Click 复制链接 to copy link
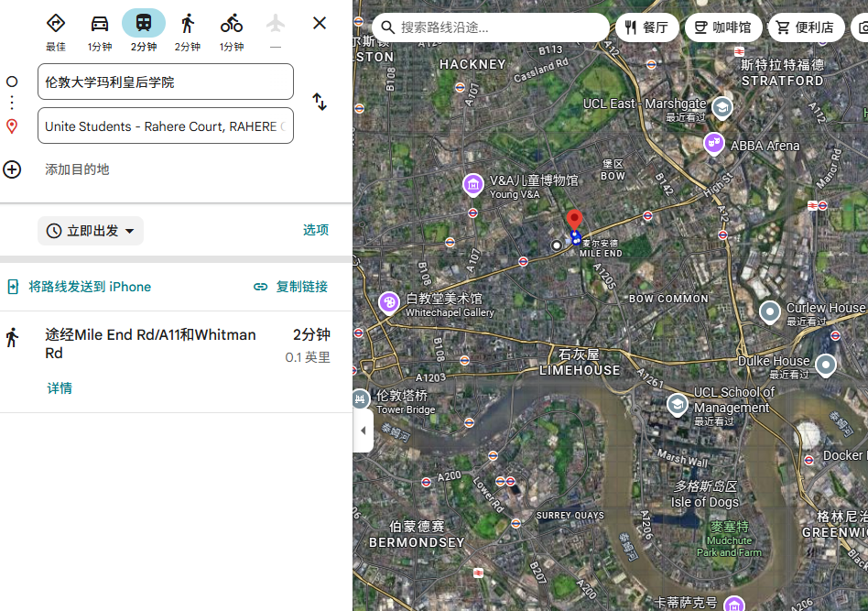The width and height of the screenshot is (868, 611). (x=291, y=287)
